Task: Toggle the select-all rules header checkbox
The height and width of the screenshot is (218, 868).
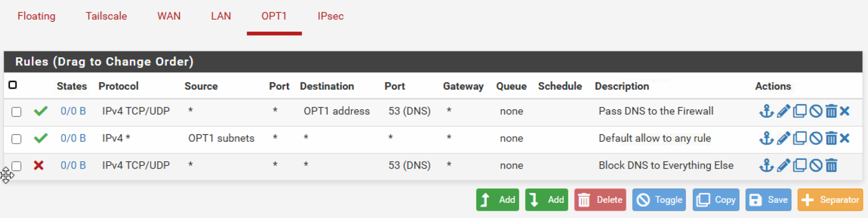Action: (x=13, y=85)
